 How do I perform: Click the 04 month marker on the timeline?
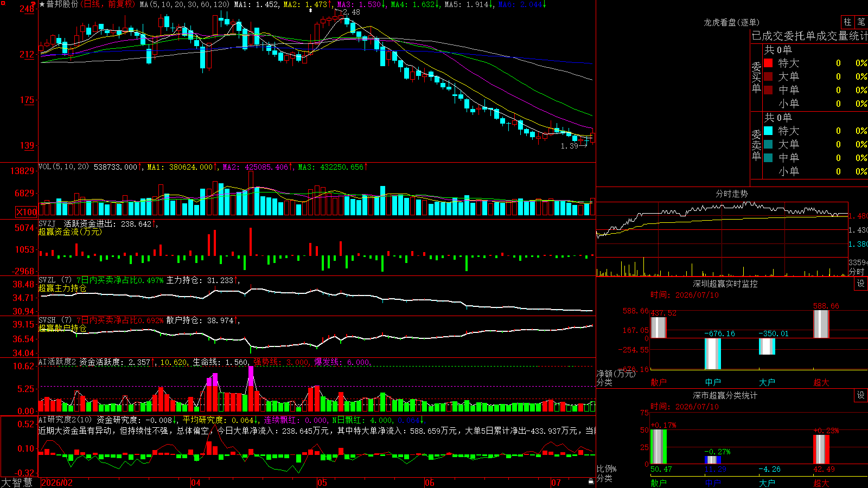coord(196,483)
